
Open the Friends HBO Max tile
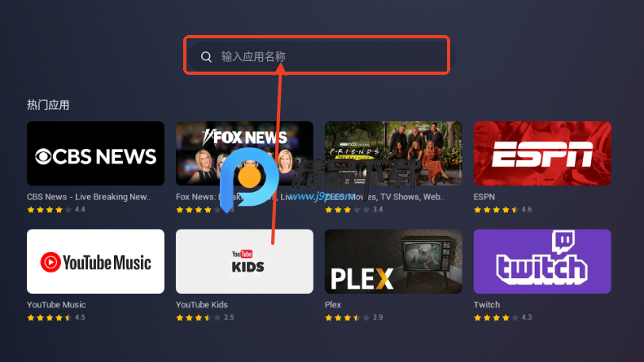(393, 153)
